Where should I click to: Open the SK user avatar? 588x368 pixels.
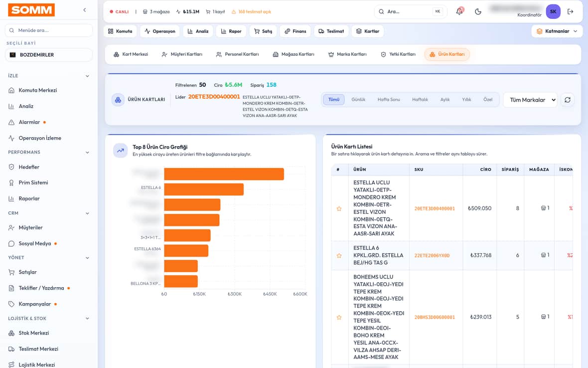tap(553, 11)
